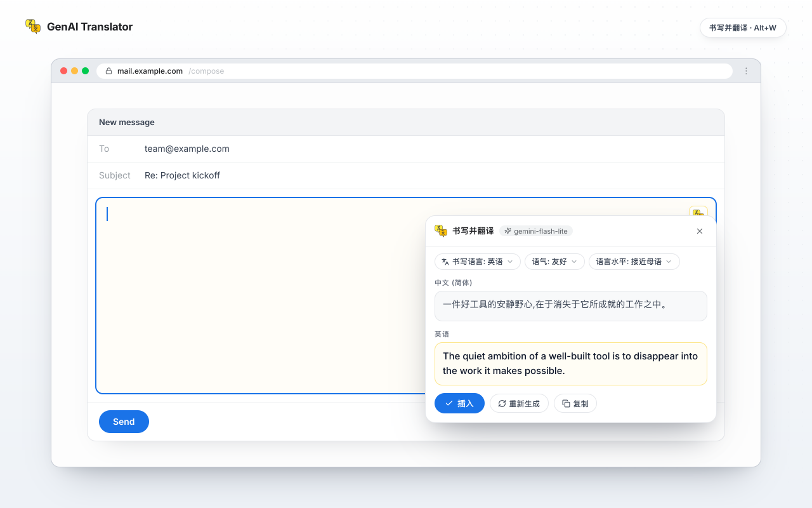
Task: Click the Chinese source text input box
Action: [x=571, y=306]
